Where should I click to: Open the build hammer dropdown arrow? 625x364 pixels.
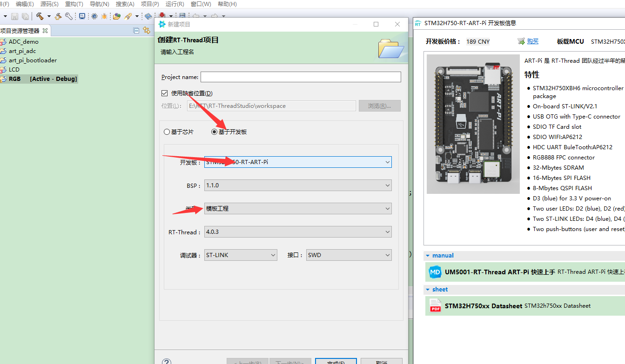(49, 16)
